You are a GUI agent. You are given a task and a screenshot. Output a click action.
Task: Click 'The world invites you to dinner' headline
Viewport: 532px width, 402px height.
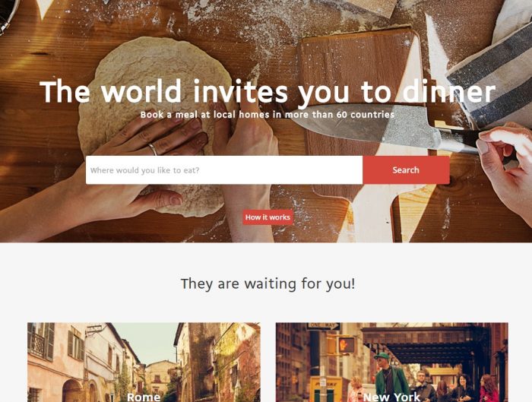pyautogui.click(x=268, y=92)
